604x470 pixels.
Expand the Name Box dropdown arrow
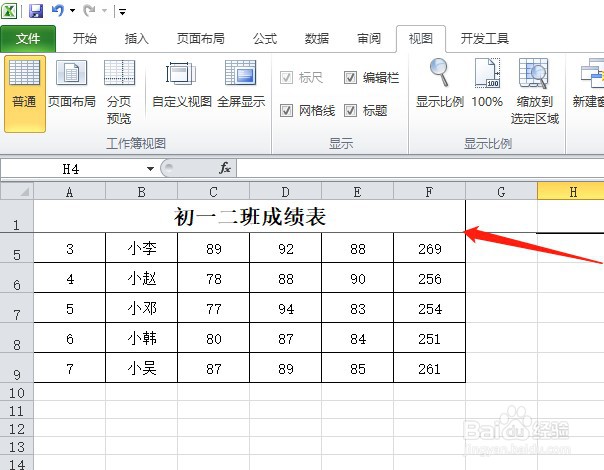tap(150, 169)
